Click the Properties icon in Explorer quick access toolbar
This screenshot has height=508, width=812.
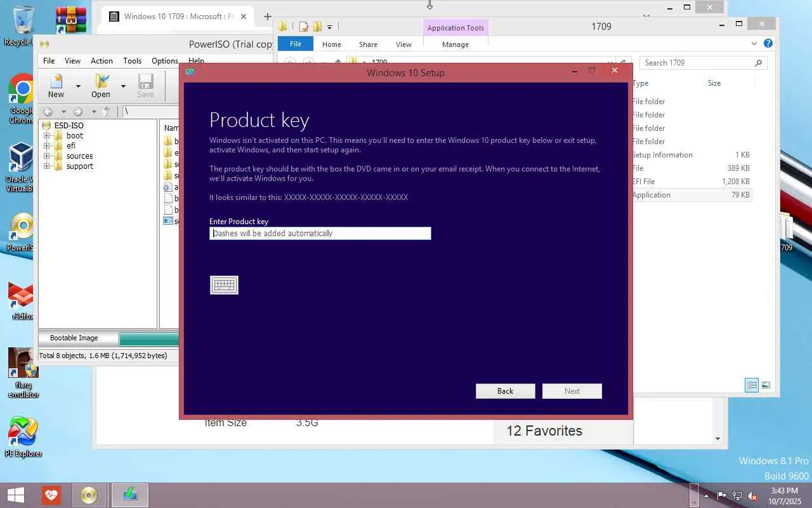tap(304, 27)
